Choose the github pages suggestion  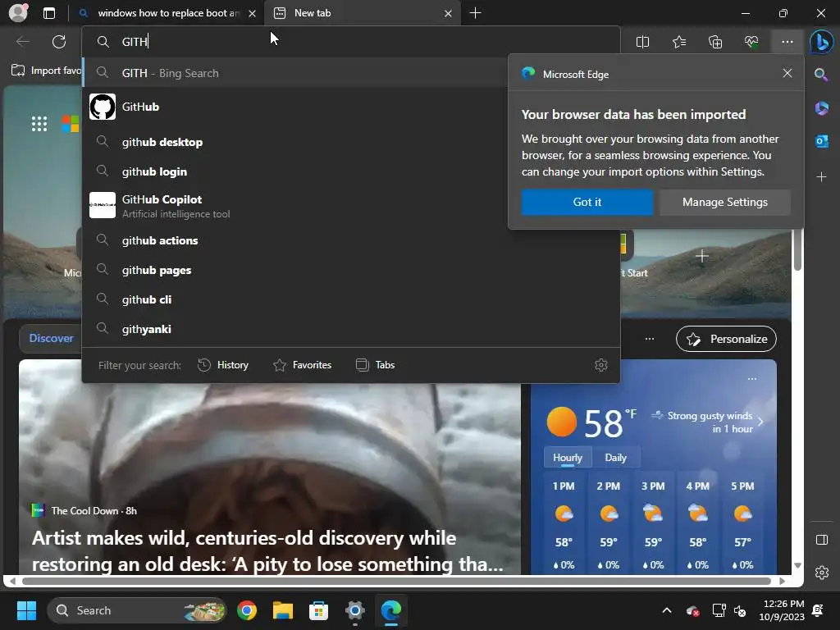tap(351, 270)
